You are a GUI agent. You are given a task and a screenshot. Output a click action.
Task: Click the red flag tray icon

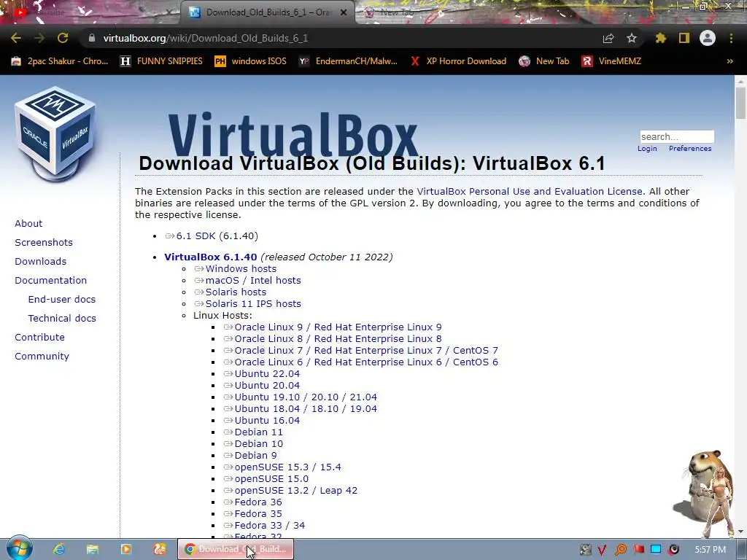tap(638, 550)
